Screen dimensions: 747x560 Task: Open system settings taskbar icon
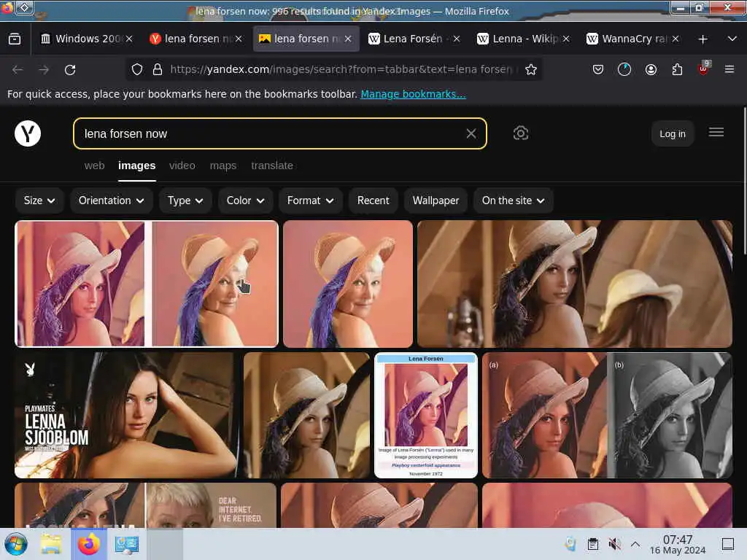127,544
